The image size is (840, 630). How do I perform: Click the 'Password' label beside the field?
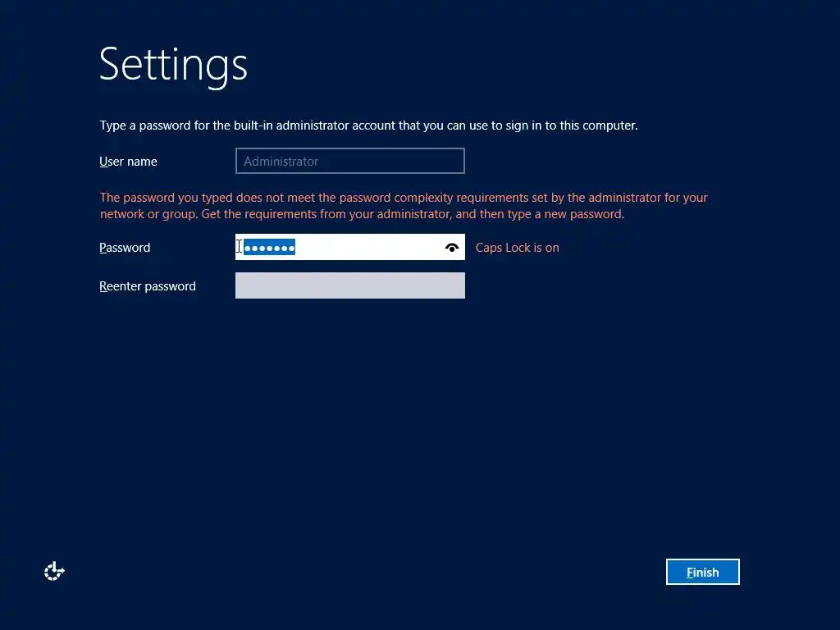125,248
